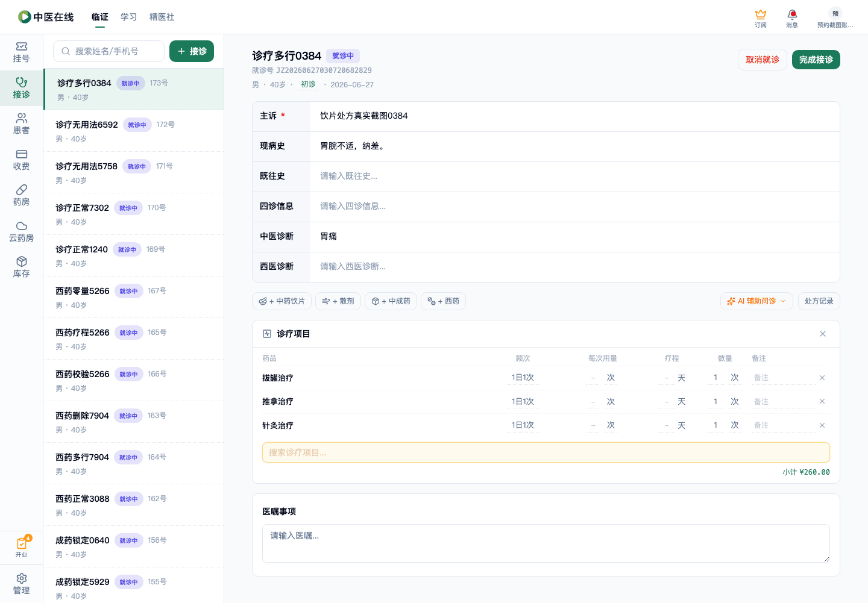Viewport: 868px width, 603px height.
Task: Click the 四诊信息 input field
Action: (x=574, y=207)
